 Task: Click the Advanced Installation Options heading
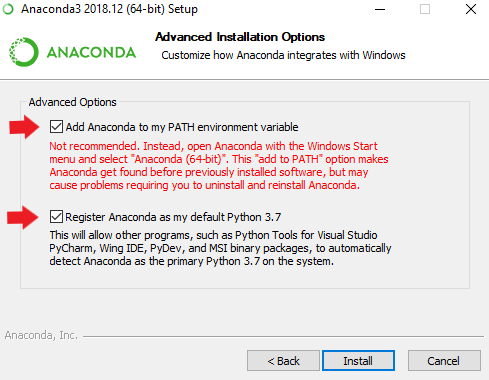coord(240,37)
